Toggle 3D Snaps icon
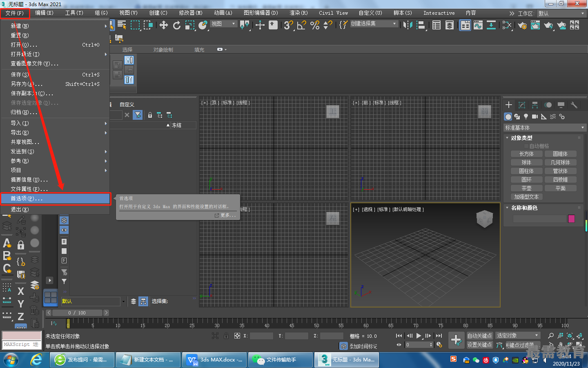 [288, 25]
